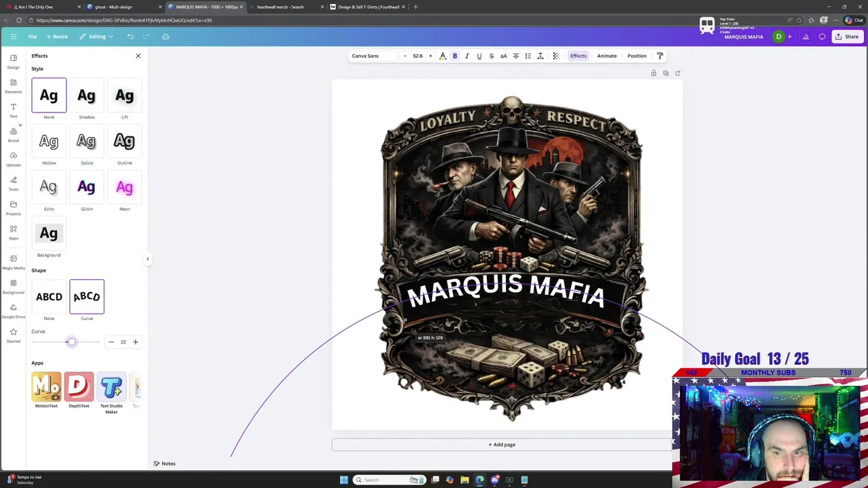Copy style with paint roller
The height and width of the screenshot is (488, 868).
pyautogui.click(x=660, y=56)
